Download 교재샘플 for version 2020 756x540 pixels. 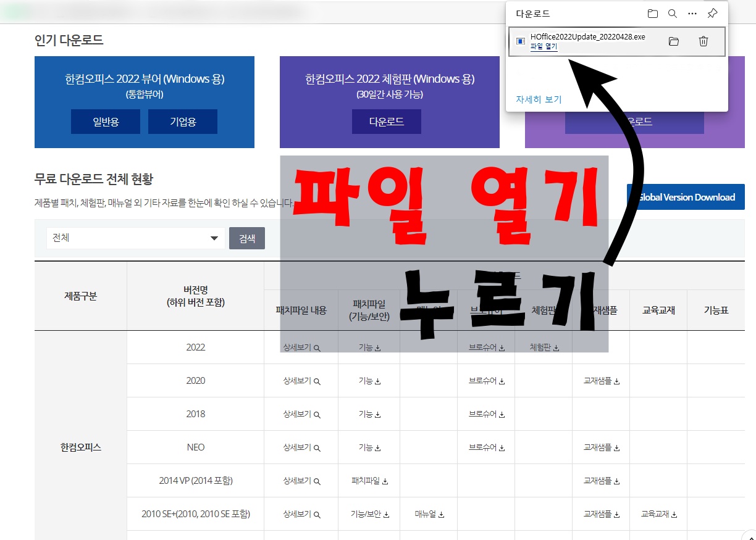[x=602, y=381]
